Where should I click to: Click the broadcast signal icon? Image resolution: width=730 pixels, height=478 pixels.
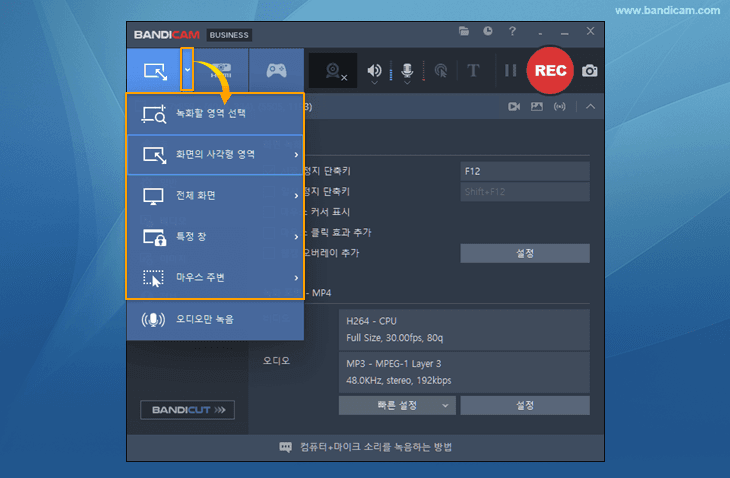pyautogui.click(x=560, y=107)
